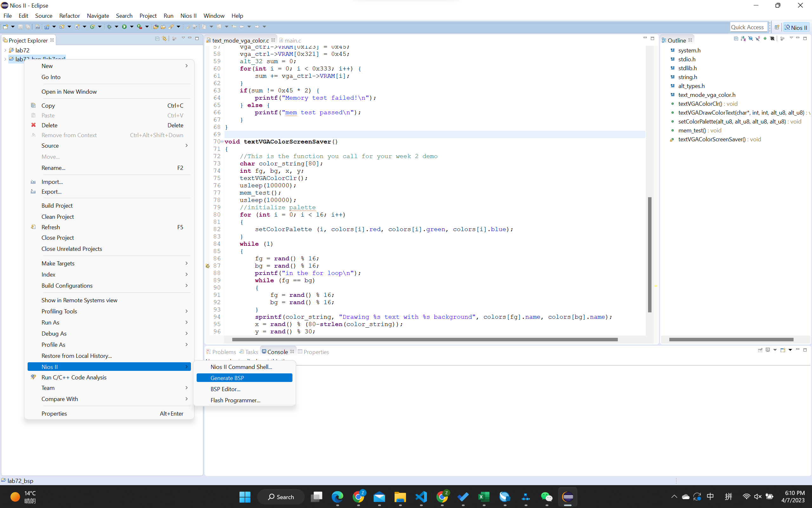Click the editor horizontal scrollbar
The width and height of the screenshot is (812, 508).
[x=424, y=339]
